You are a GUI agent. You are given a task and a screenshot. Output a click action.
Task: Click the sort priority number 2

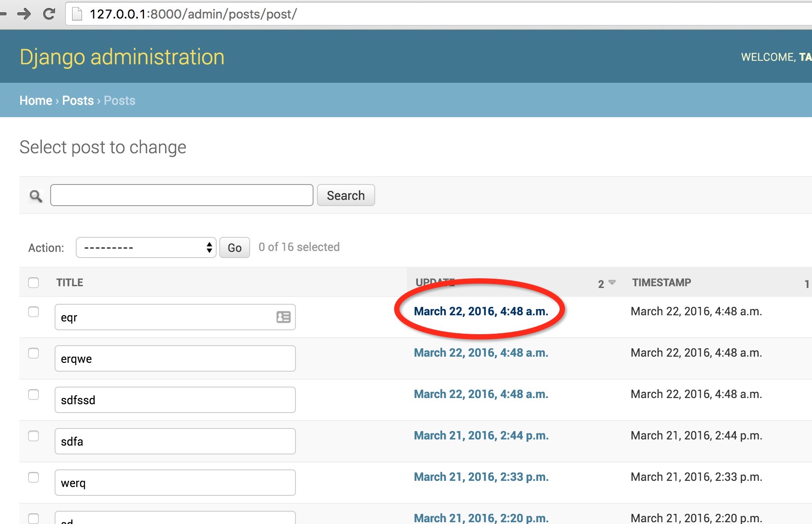coord(601,284)
